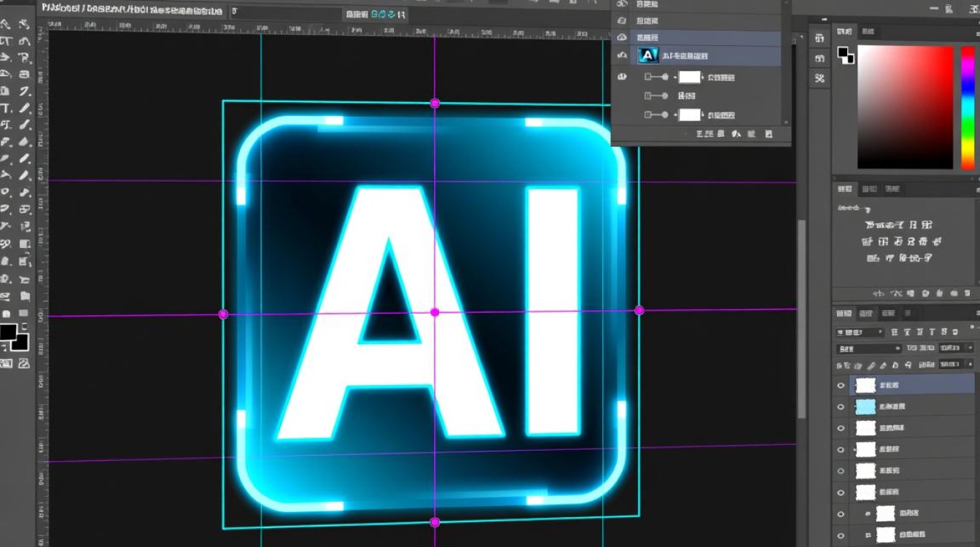Viewport: 980px width, 547px height.
Task: Click the center magenta transform reference point
Action: click(435, 312)
